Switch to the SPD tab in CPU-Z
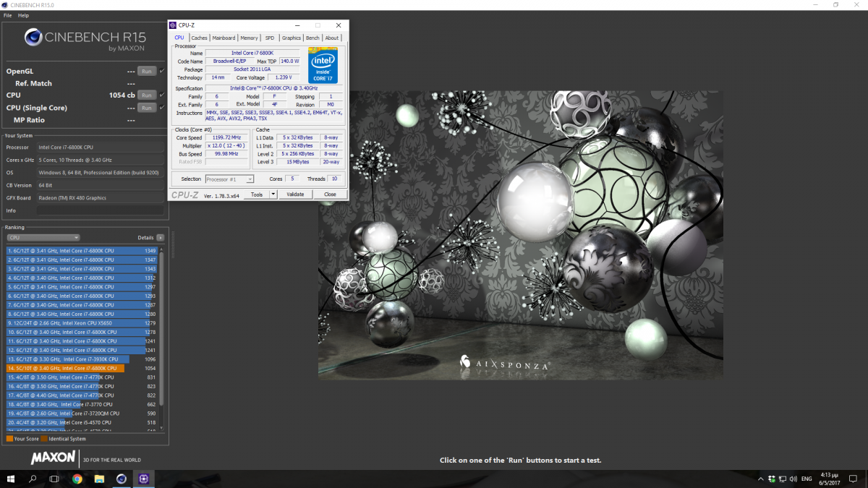The image size is (868, 488). pos(270,38)
